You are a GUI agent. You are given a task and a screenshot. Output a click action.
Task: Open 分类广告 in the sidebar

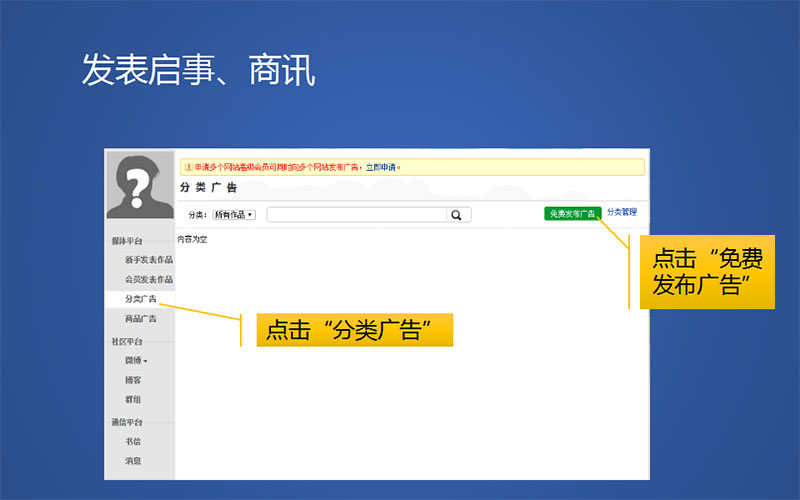[x=140, y=299]
